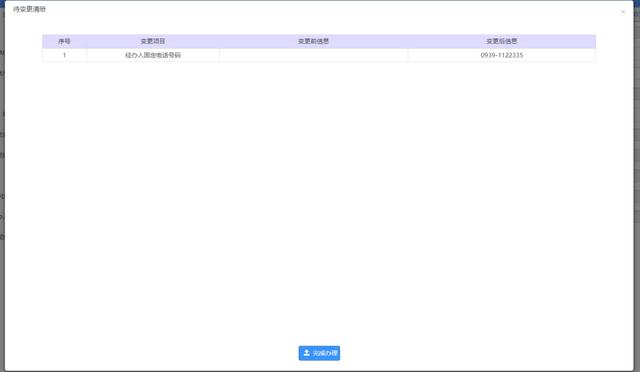Select the 经办人固定电话号码 cell

(153, 55)
